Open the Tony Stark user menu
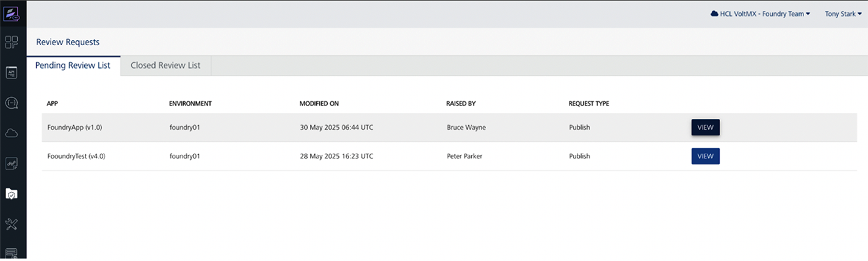 [844, 14]
